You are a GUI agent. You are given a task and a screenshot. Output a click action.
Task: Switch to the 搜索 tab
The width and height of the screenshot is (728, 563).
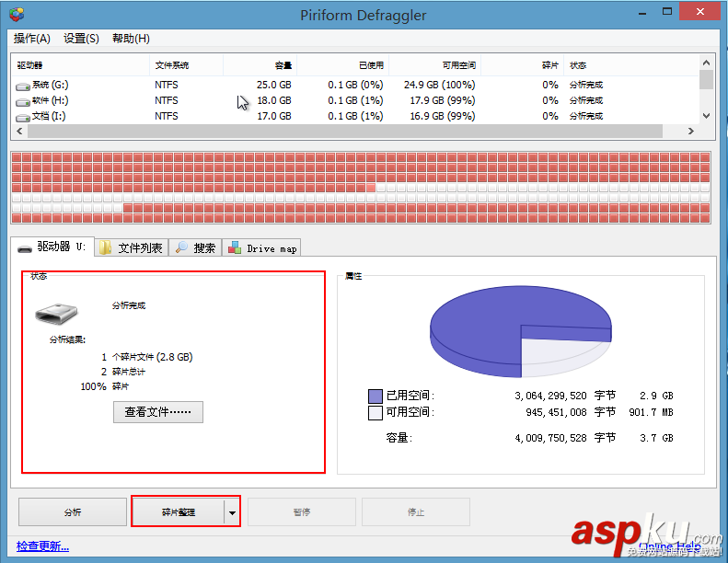[195, 247]
